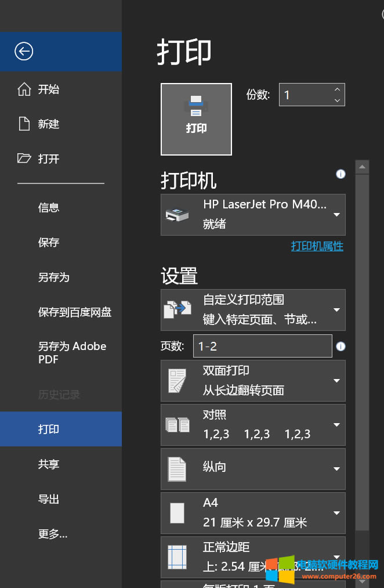Viewport: 384px width, 588px height.
Task: Open the printer selection dropdown
Action: click(336, 214)
